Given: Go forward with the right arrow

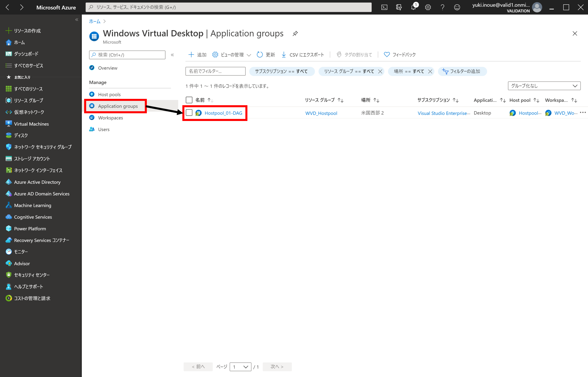Looking at the screenshot, I should [21, 7].
